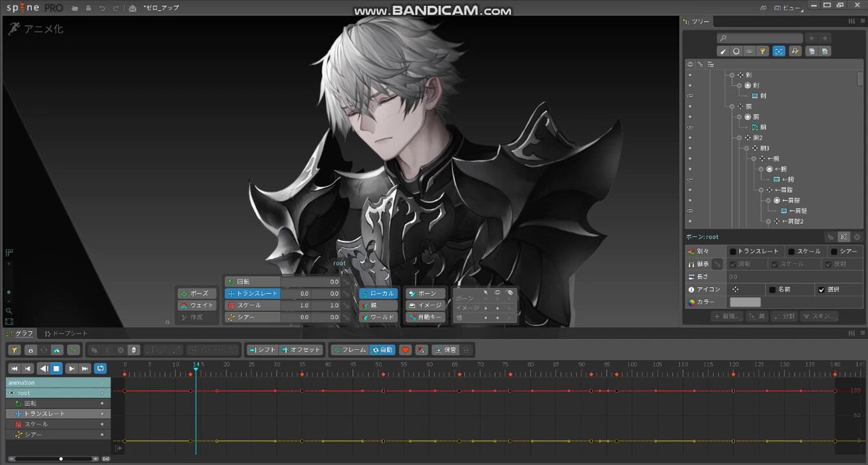Enable Offset (オフセット) key mode
This screenshot has height=465, width=868.
tap(301, 350)
